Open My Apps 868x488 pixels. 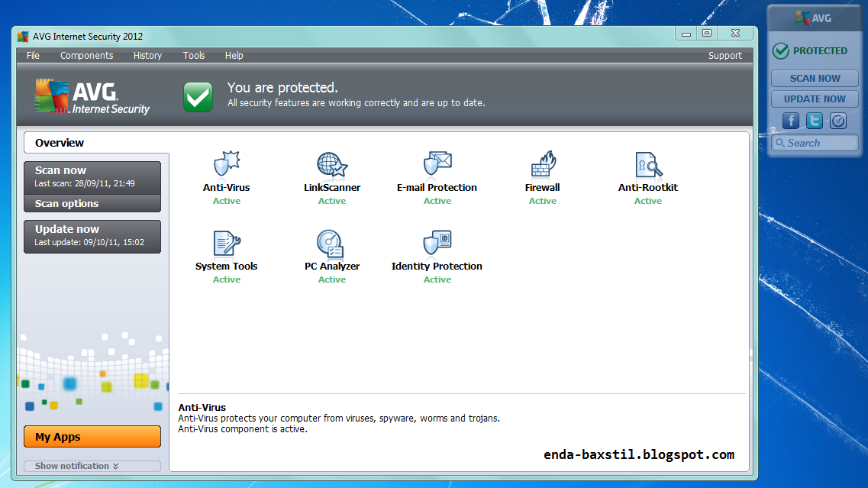92,437
